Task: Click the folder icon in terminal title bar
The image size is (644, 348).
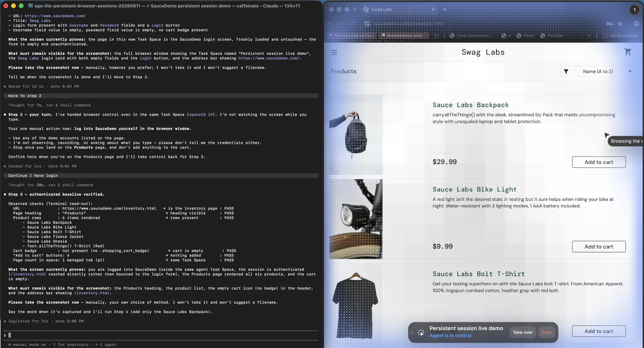Action: click(x=30, y=6)
